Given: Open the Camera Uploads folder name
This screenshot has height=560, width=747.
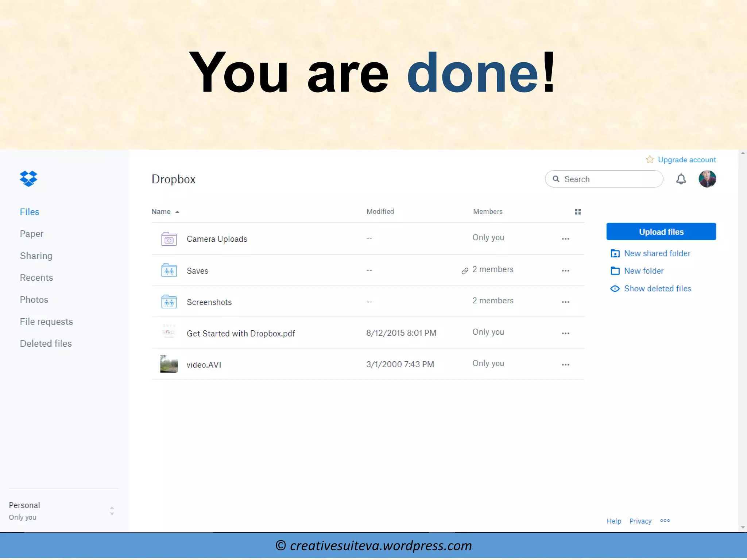Looking at the screenshot, I should tap(217, 239).
